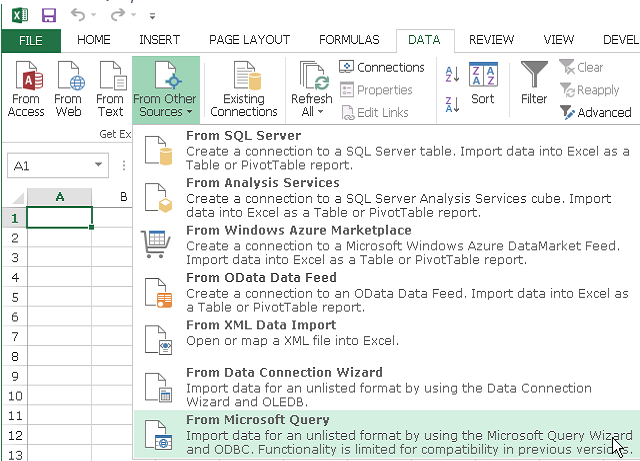Reapply the filter
The image size is (640, 461).
tap(589, 90)
